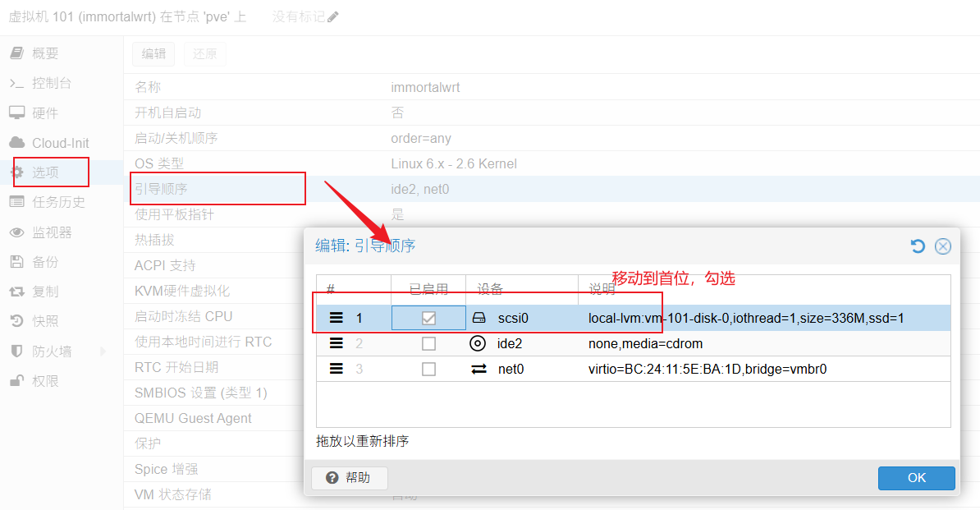Viewport: 980px width, 510px height.
Task: Open the 备份 backup page
Action: tap(62, 262)
